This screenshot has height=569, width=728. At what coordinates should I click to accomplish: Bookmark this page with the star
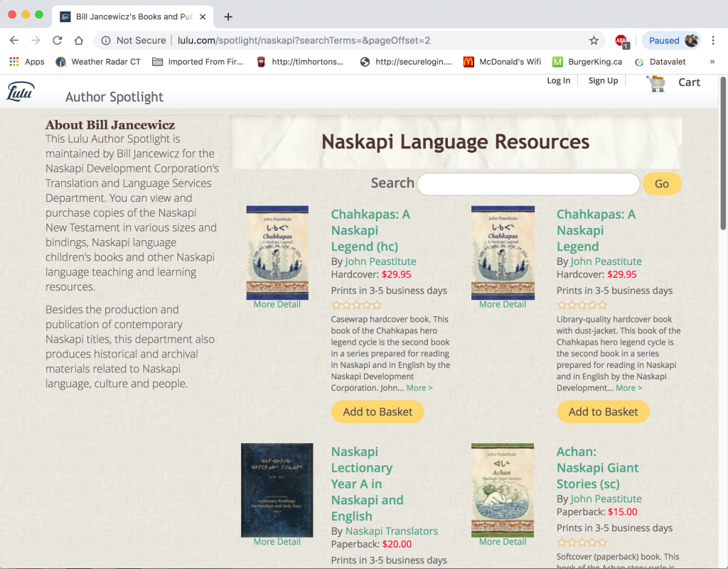pos(594,40)
